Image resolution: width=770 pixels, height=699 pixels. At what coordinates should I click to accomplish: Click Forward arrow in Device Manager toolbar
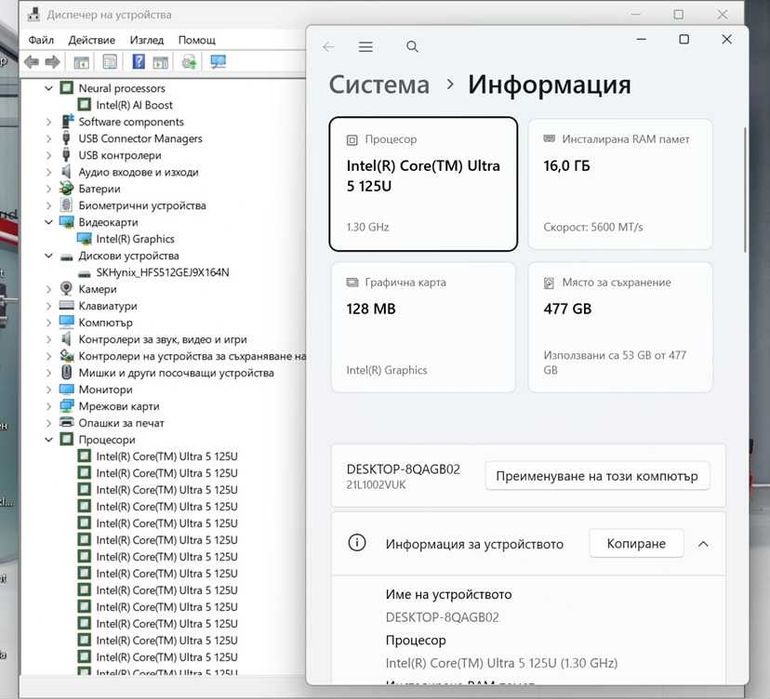(x=52, y=62)
